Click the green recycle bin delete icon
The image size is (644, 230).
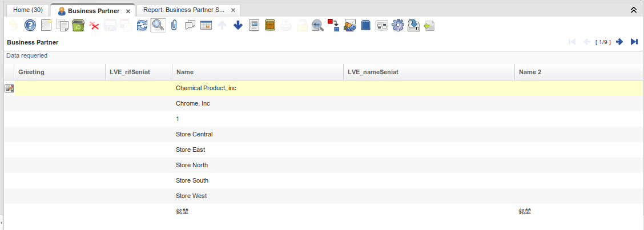78,25
